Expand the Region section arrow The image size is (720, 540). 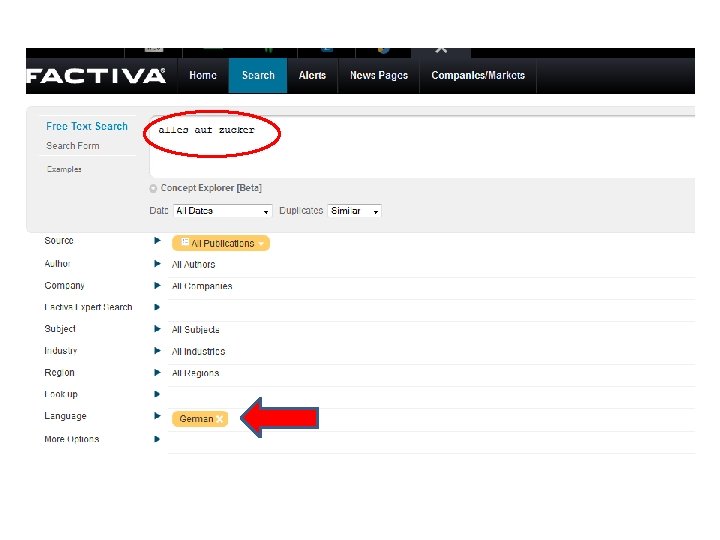(157, 372)
